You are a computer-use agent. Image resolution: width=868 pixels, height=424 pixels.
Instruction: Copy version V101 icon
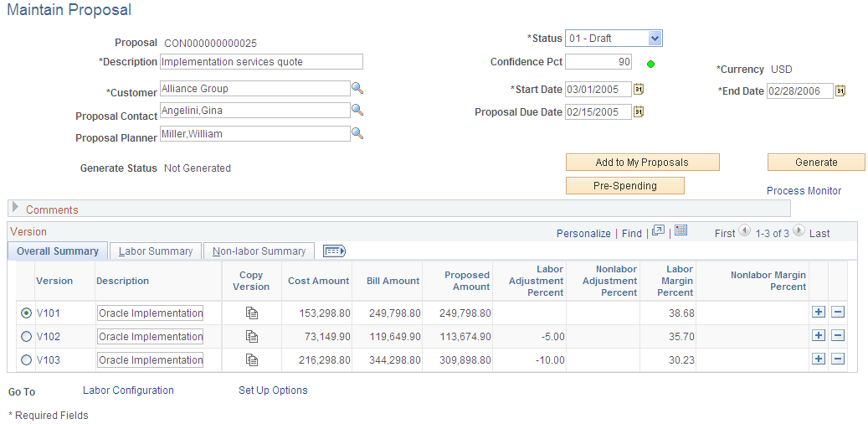point(252,313)
